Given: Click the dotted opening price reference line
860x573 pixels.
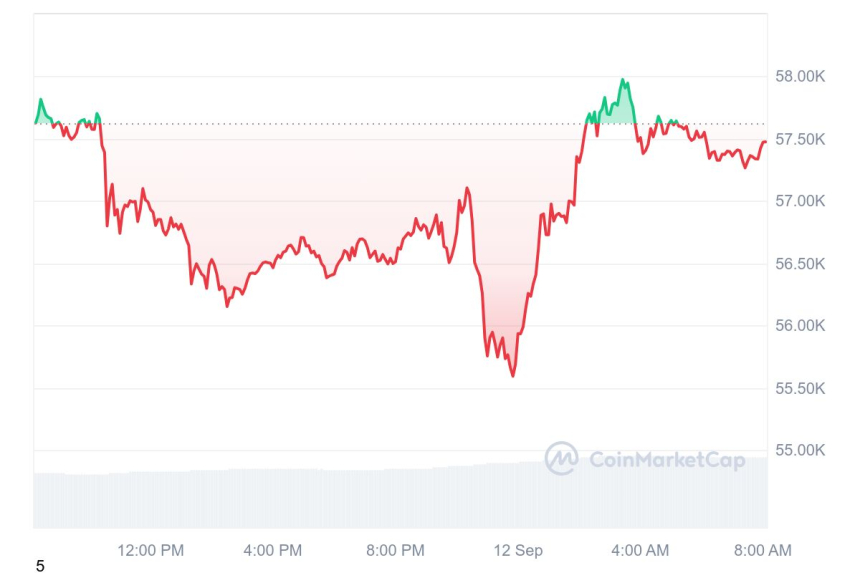Looking at the screenshot, I should 400,124.
